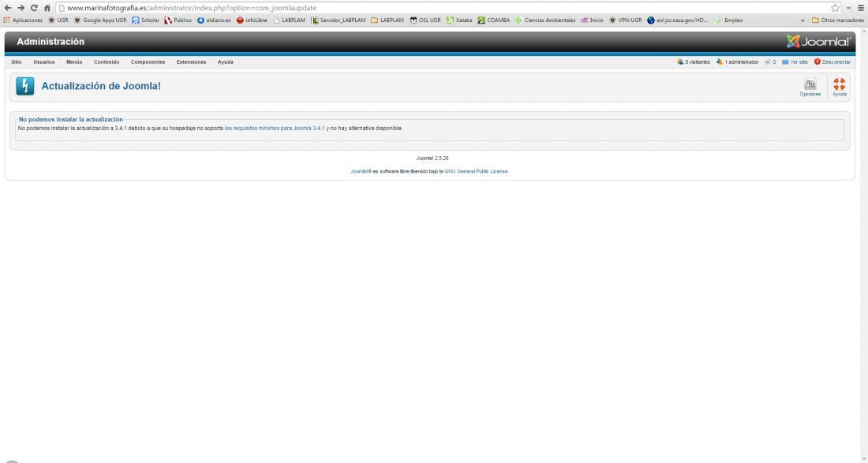
Task: Open the Usuarios menu
Action: point(43,62)
